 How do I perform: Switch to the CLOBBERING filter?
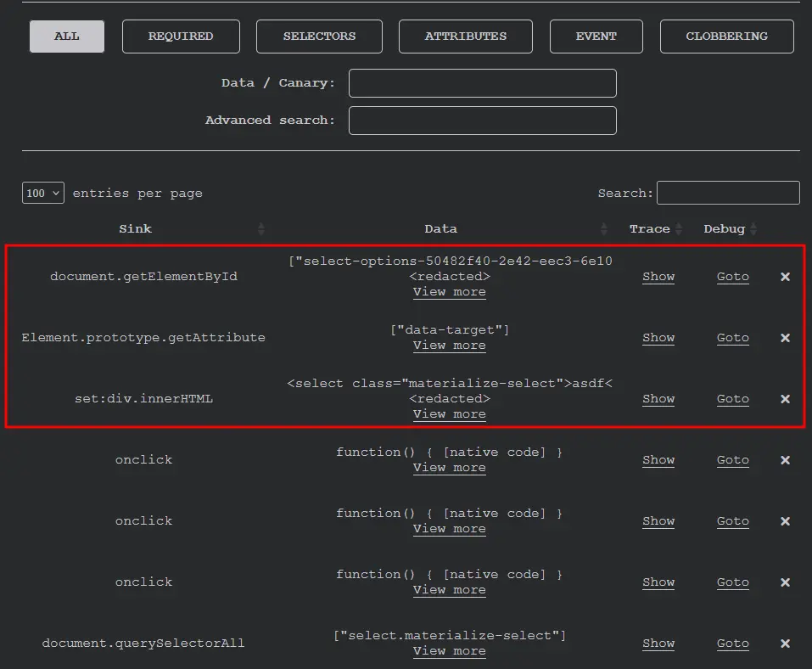click(726, 37)
